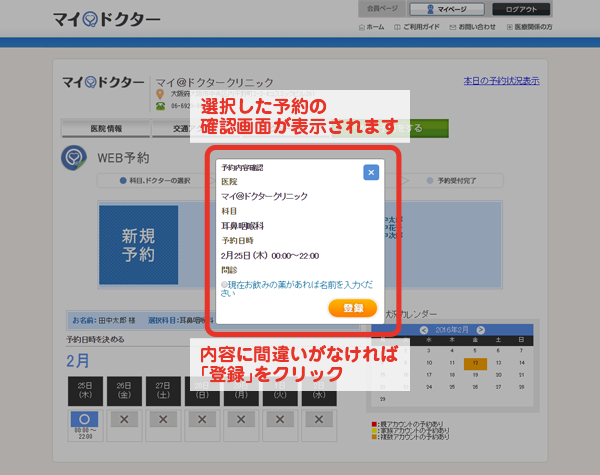The width and height of the screenshot is (600, 475).
Task: Click the マイ@ドクタークリニック clinic heading
Action: coord(215,82)
